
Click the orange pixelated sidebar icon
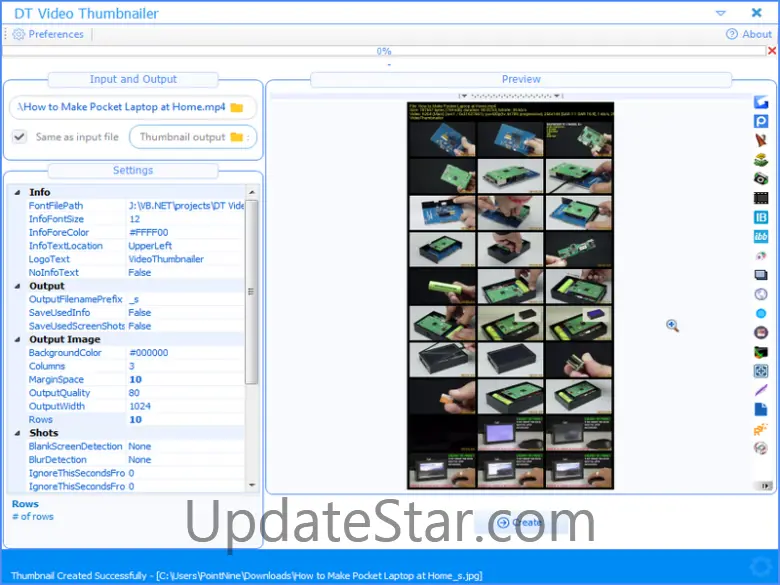tap(761, 428)
